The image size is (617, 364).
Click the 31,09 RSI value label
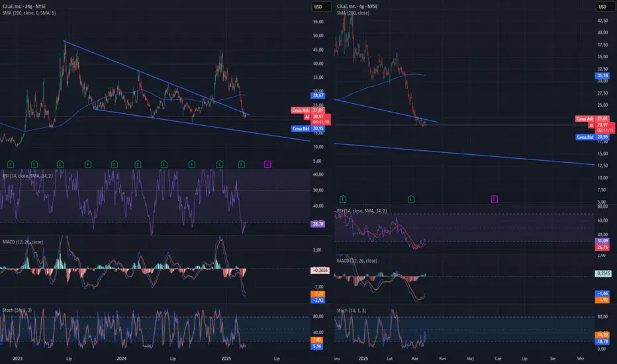pyautogui.click(x=602, y=241)
